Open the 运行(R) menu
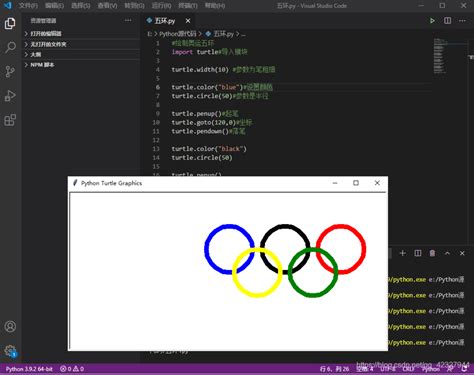Screen dimensions: 474x375 pyautogui.click(x=161, y=6)
